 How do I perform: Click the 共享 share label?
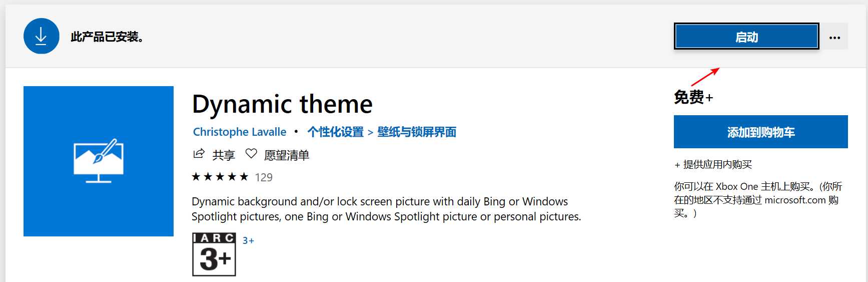point(224,155)
